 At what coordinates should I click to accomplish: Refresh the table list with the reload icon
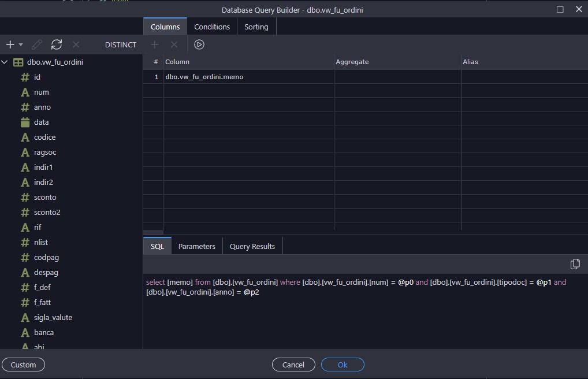[56, 44]
